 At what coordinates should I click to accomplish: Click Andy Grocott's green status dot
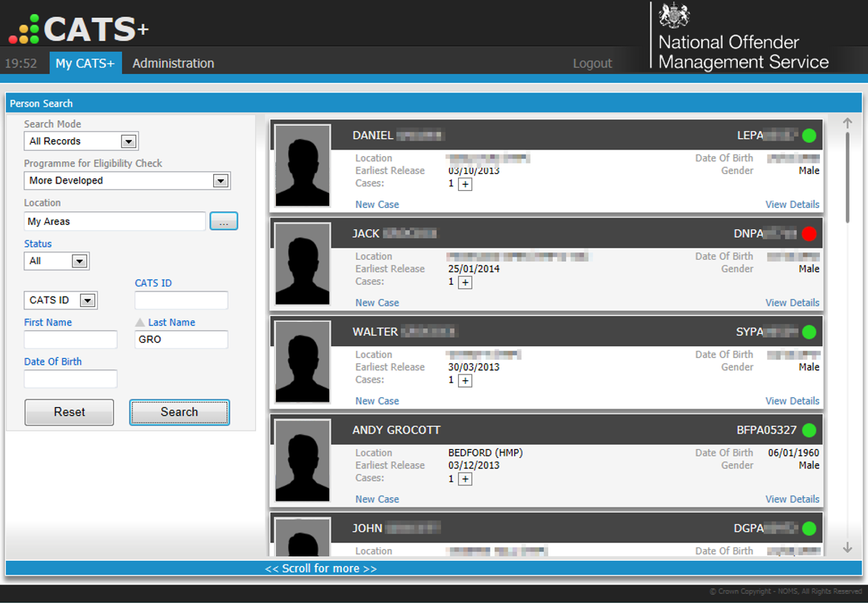809,430
